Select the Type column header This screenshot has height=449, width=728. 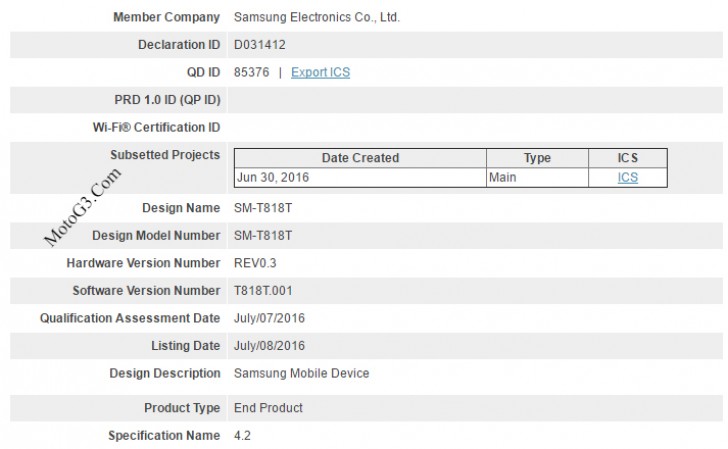tap(537, 158)
